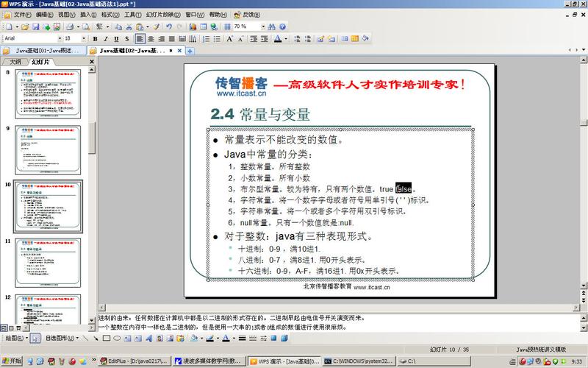
Task: Open the 绘图 (Draw) dropdown menu
Action: pos(17,339)
